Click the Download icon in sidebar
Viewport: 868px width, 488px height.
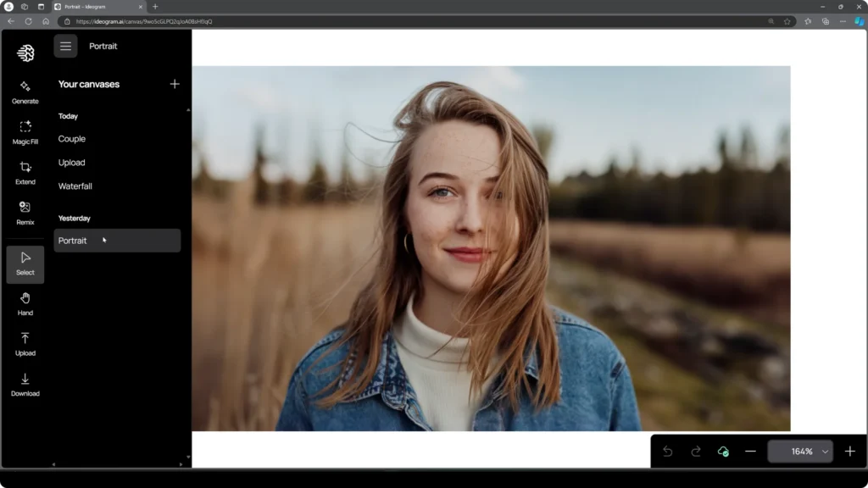click(x=25, y=384)
